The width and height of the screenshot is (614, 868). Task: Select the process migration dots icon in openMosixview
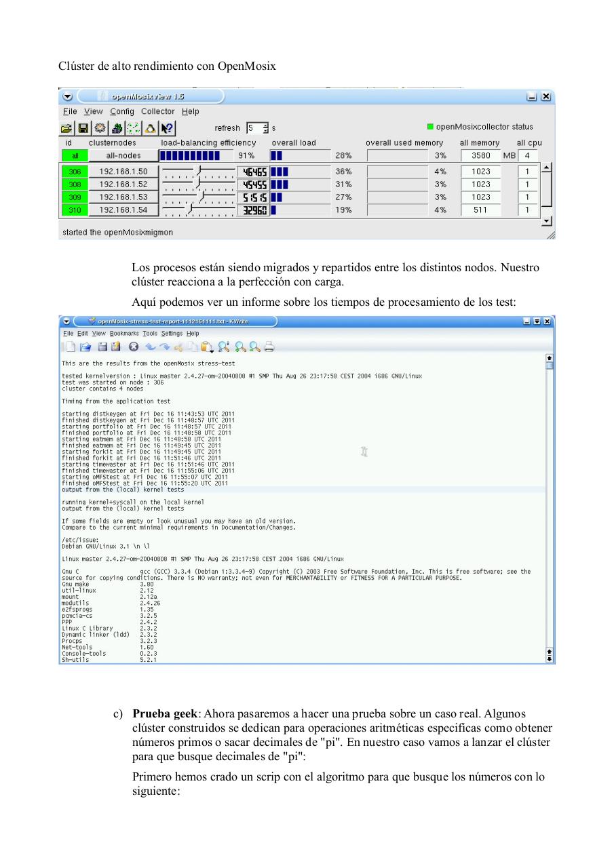point(133,128)
